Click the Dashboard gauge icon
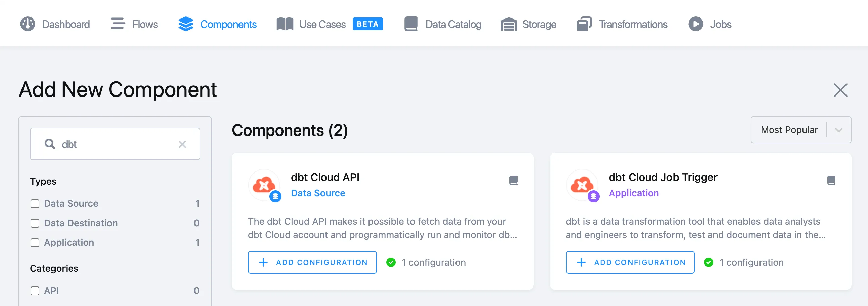Screen dimensions: 868x306 [x=28, y=24]
